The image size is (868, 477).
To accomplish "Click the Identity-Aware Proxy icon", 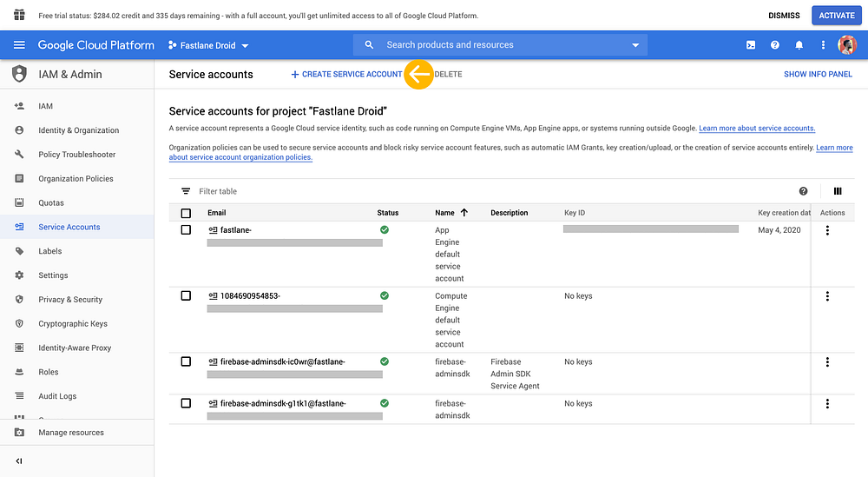I will pos(19,348).
